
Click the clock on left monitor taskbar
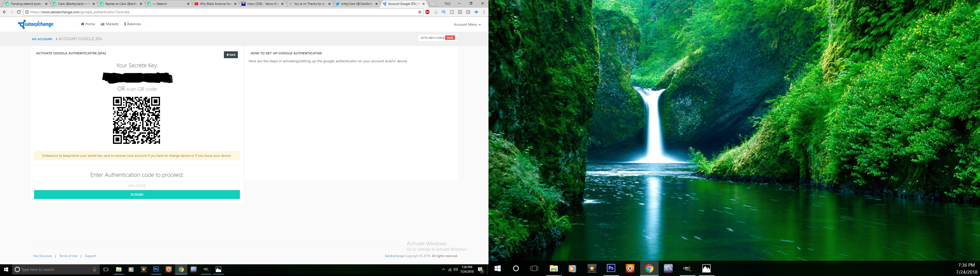pyautogui.click(x=467, y=270)
